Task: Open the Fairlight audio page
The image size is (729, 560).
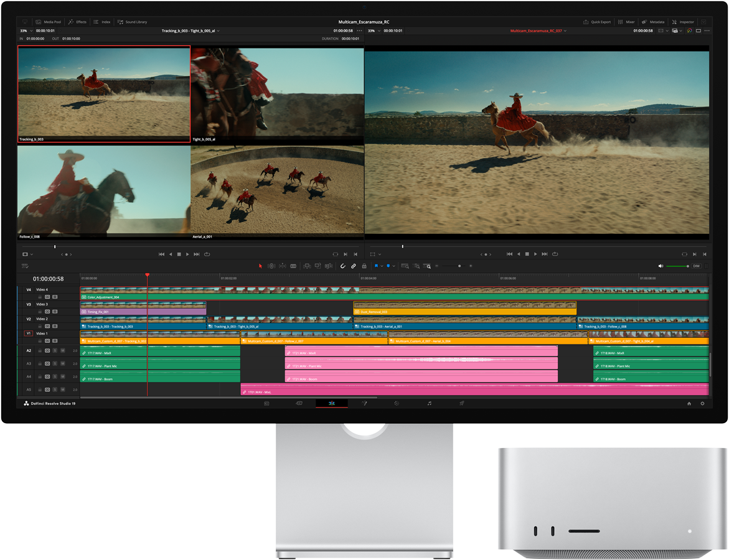Action: (429, 403)
